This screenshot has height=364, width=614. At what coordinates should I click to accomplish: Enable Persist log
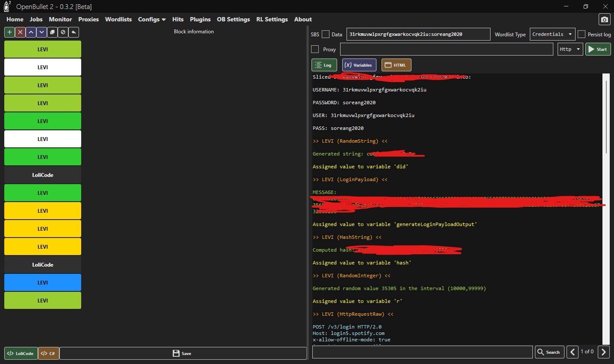(x=582, y=34)
